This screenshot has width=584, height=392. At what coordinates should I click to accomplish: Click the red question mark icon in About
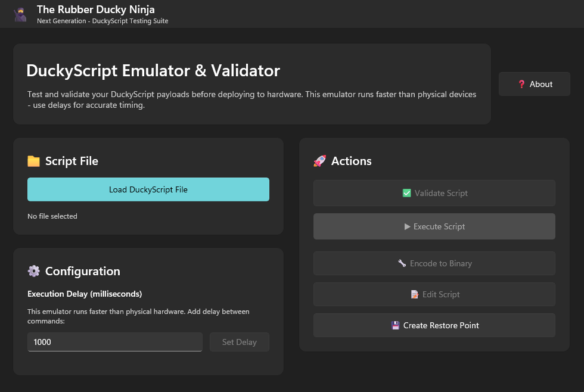click(521, 84)
